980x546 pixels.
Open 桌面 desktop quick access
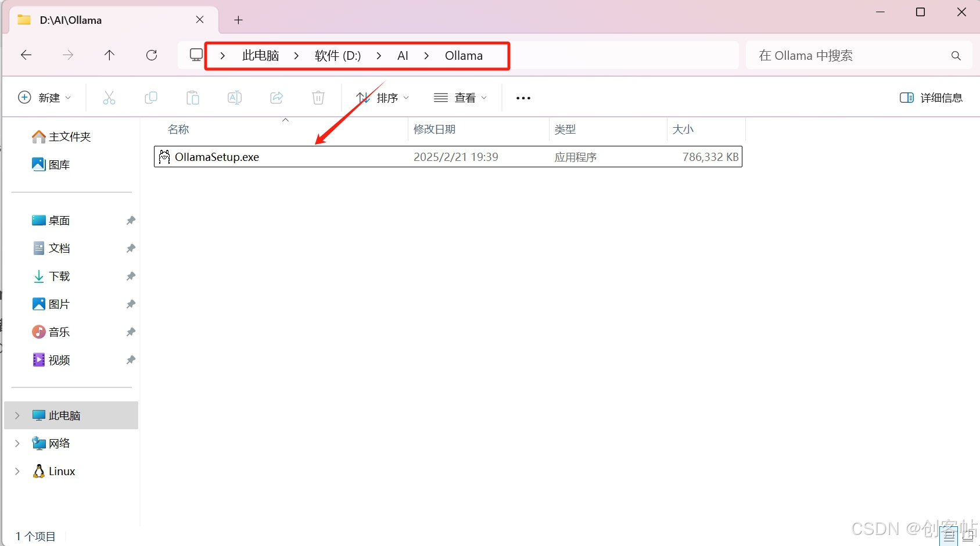click(51, 220)
